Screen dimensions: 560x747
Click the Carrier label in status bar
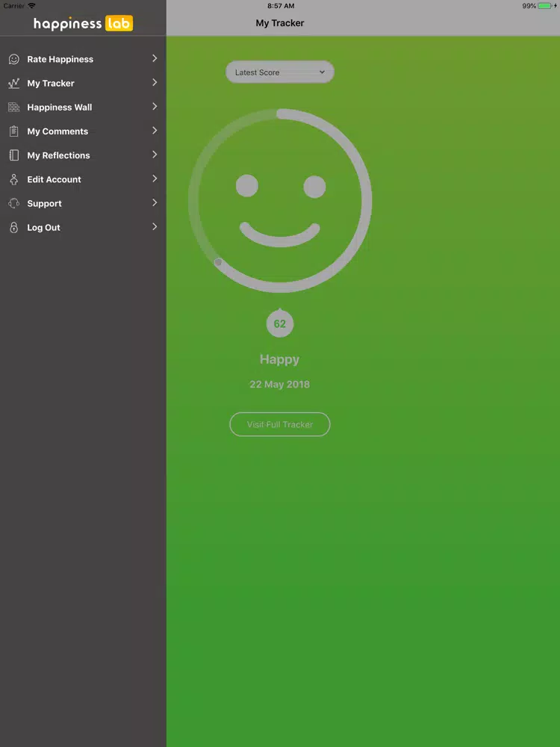click(x=13, y=6)
